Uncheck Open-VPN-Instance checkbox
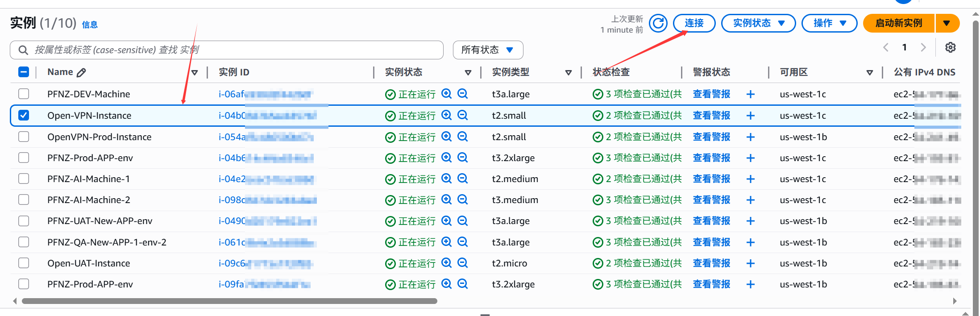 pos(24,115)
